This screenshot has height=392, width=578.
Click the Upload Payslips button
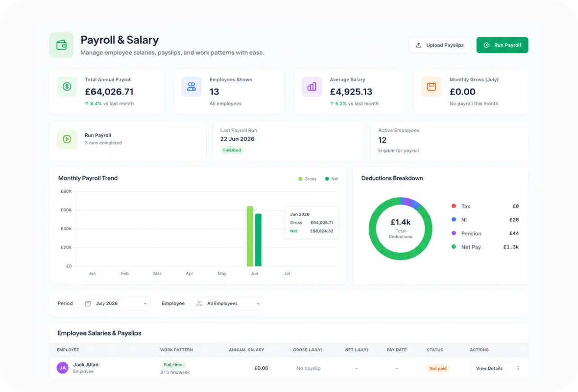pyautogui.click(x=440, y=45)
